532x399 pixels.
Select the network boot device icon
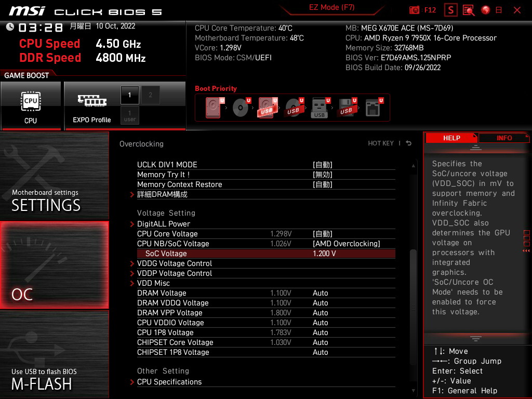[374, 108]
